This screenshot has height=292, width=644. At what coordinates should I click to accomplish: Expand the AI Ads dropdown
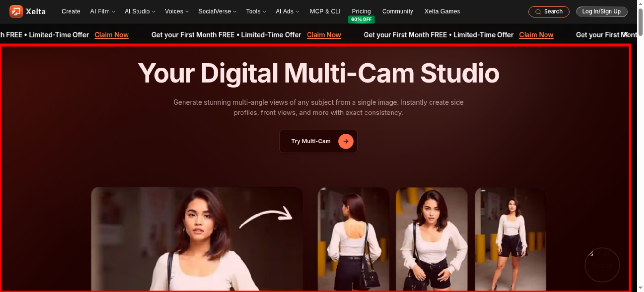point(287,11)
